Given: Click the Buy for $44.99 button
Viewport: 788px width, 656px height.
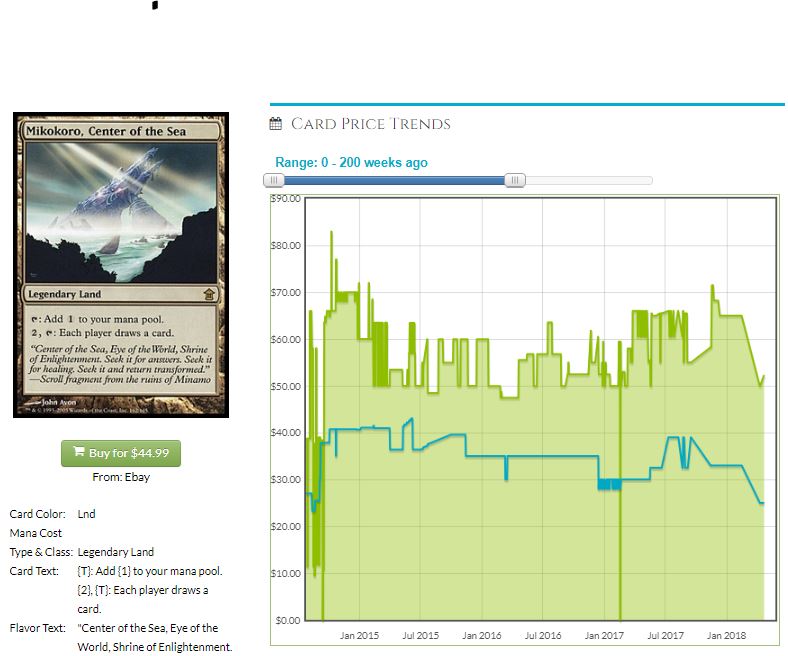Looking at the screenshot, I should point(121,453).
